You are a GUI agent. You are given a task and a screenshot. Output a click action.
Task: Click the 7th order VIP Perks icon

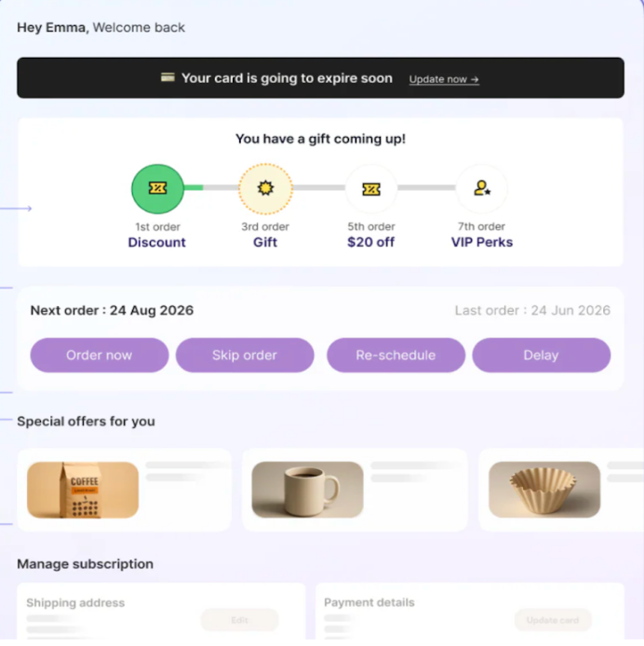[481, 189]
